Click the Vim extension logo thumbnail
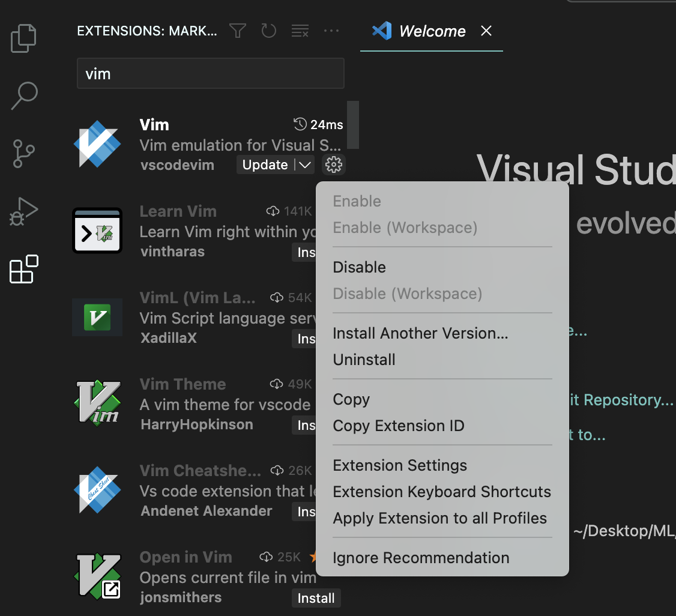This screenshot has width=676, height=616. (97, 144)
